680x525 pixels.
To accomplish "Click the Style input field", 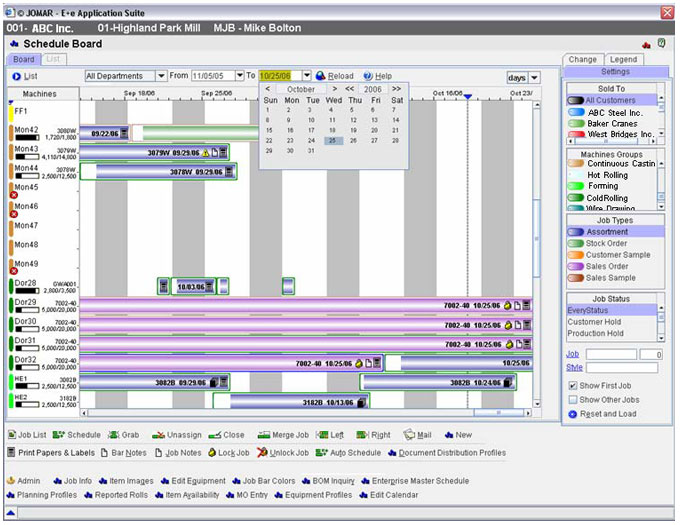I will [622, 368].
